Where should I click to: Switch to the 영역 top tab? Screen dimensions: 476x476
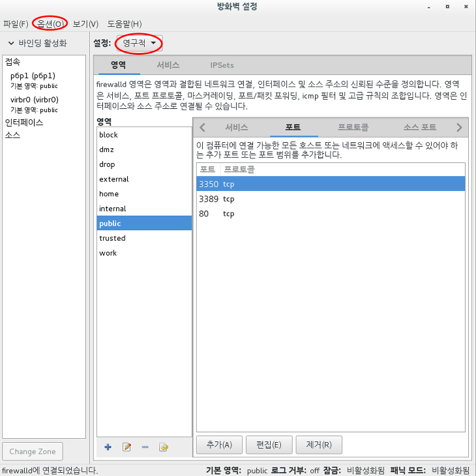click(119, 65)
